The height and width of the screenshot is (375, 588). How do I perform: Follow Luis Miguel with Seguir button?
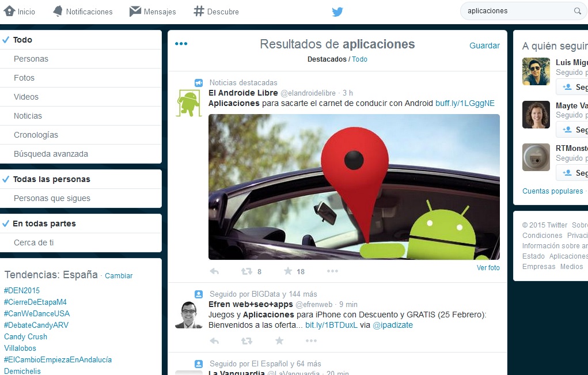(572, 87)
